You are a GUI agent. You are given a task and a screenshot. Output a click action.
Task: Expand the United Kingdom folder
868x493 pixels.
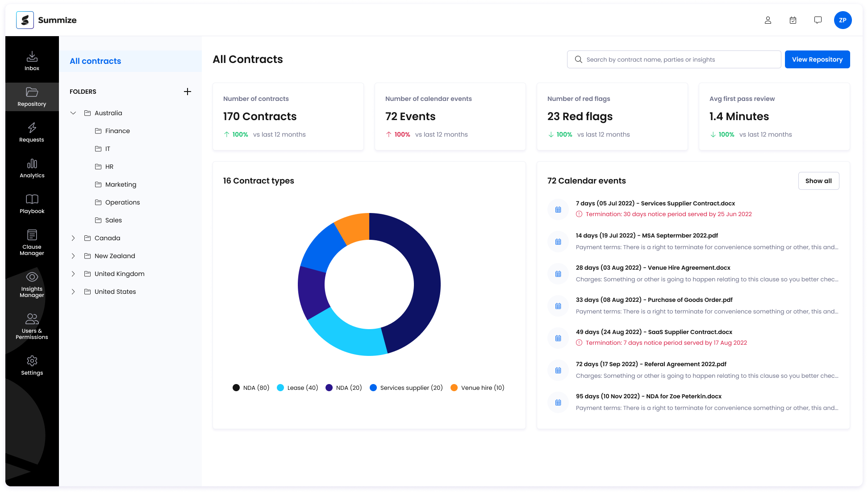click(x=73, y=274)
